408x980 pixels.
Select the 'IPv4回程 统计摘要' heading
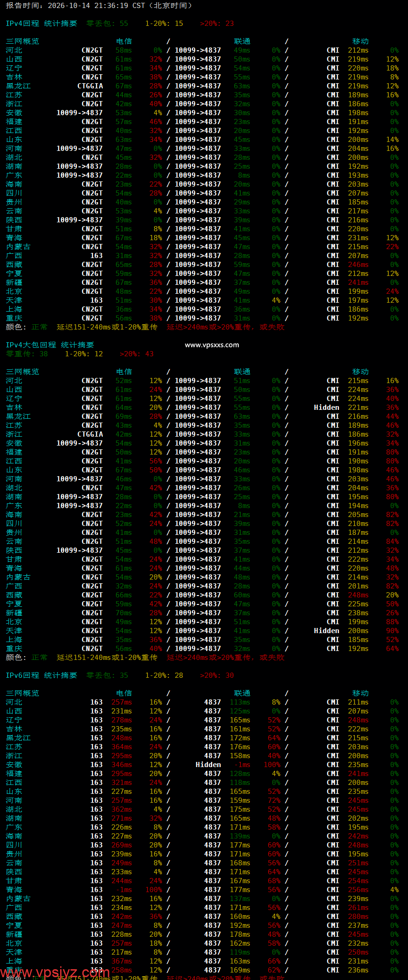(x=41, y=24)
